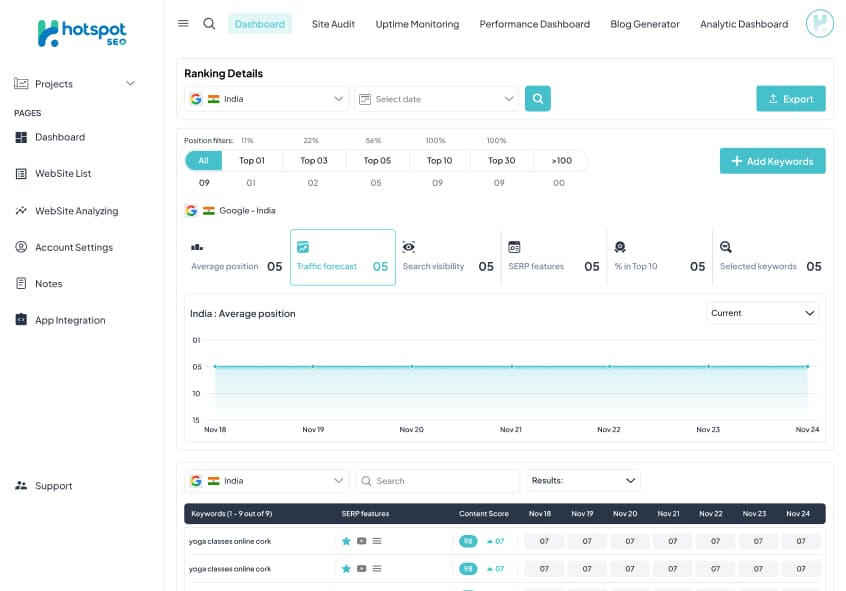Viewport: 846px width, 591px height.
Task: Click the Export button
Action: click(791, 99)
